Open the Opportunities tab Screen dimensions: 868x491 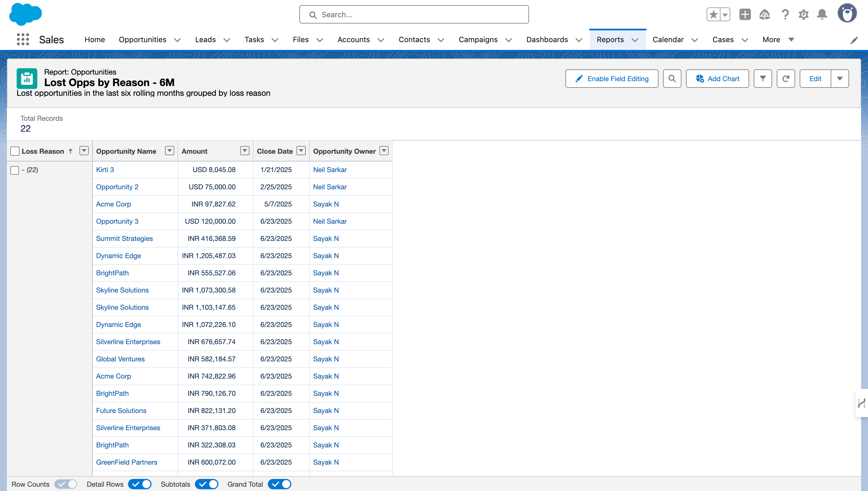click(142, 40)
